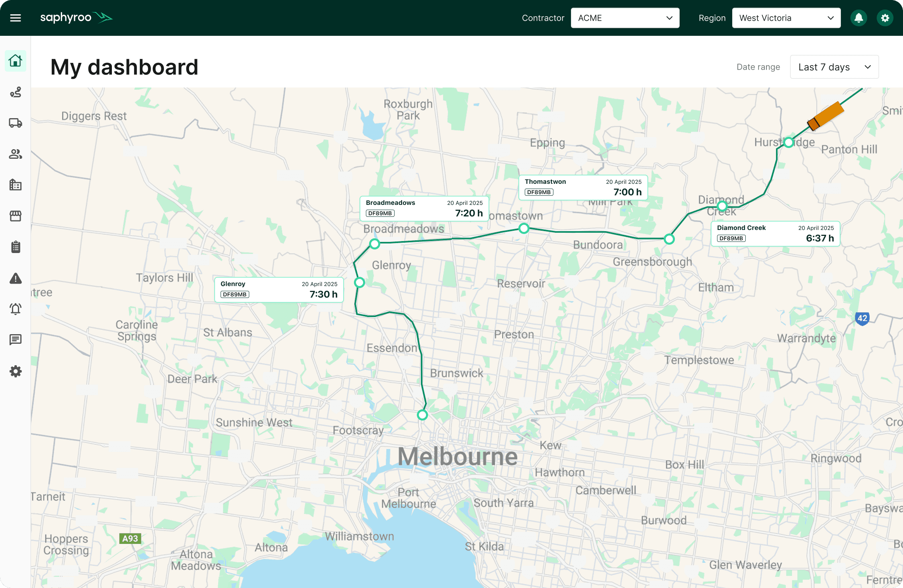Expand the Last 7 days date range

click(x=834, y=67)
